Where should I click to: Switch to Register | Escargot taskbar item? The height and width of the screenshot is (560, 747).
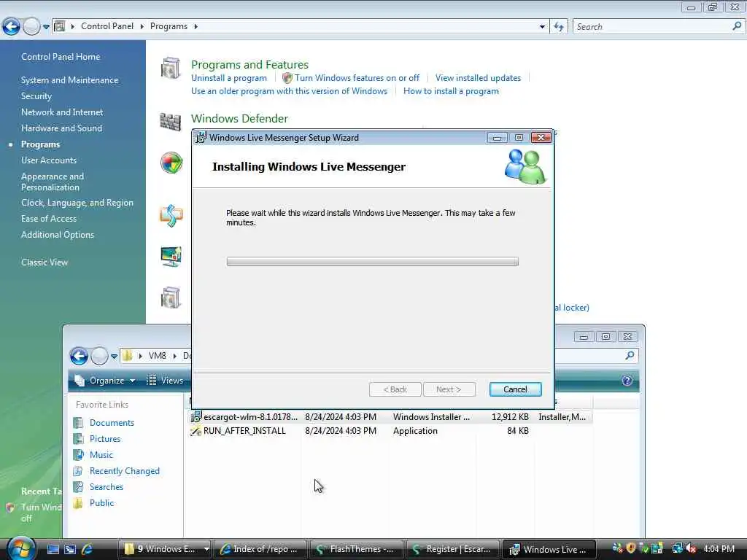[x=452, y=549]
